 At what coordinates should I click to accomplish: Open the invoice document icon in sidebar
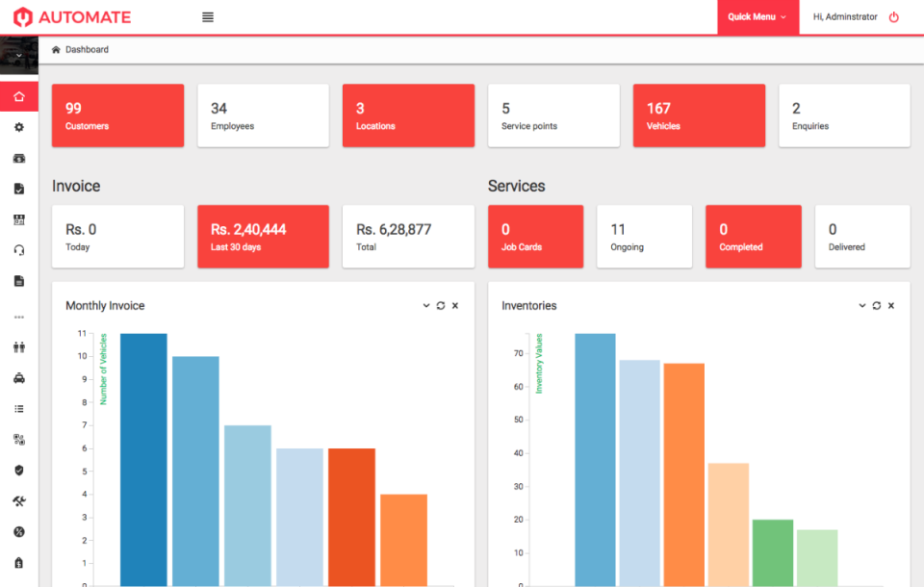click(19, 280)
